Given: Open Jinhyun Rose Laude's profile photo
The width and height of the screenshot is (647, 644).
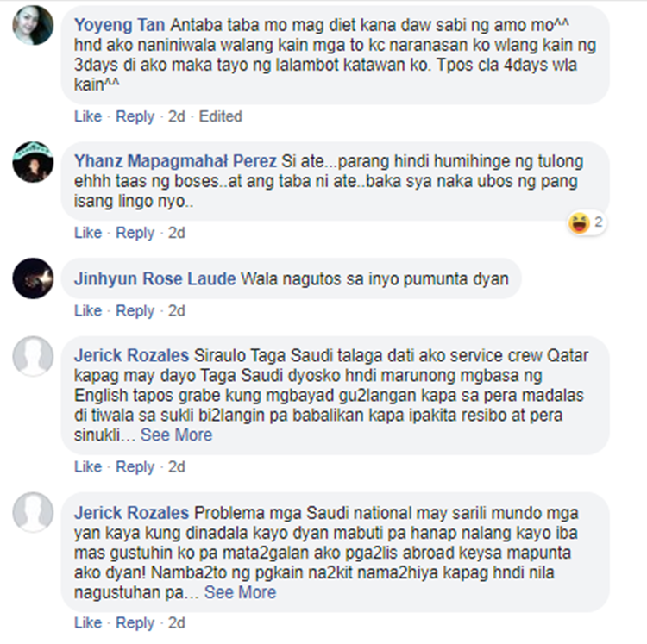Looking at the screenshot, I should 33,278.
